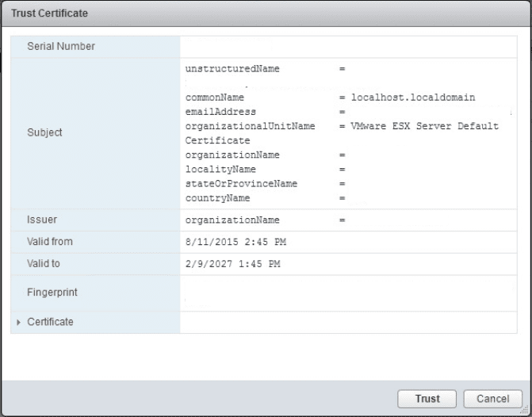Screen dimensions: 532x417
Task: Click the Issuer row label
Action: tap(42, 219)
